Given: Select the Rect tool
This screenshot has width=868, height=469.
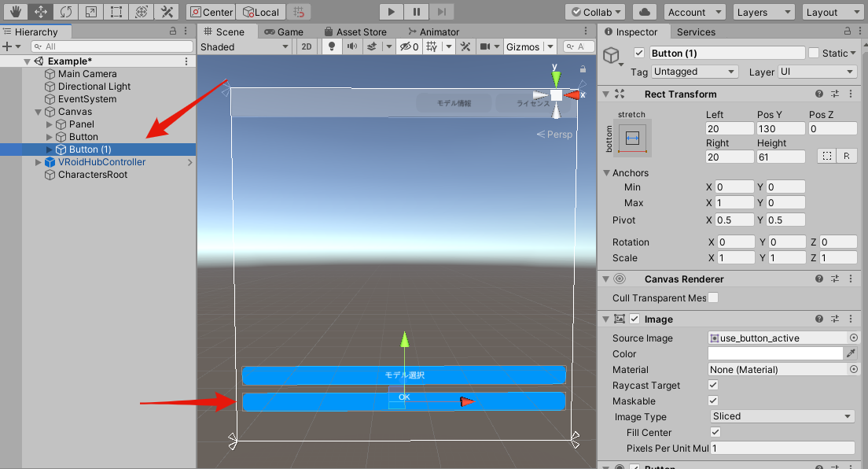Looking at the screenshot, I should click(x=116, y=12).
